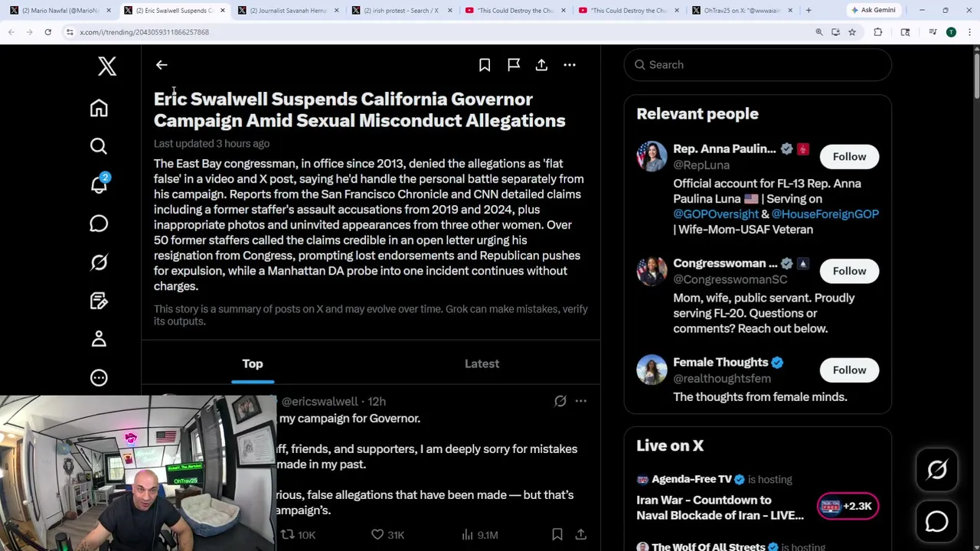Open Messages chat bubble in sidebar
This screenshot has width=980, height=551.
tap(99, 223)
